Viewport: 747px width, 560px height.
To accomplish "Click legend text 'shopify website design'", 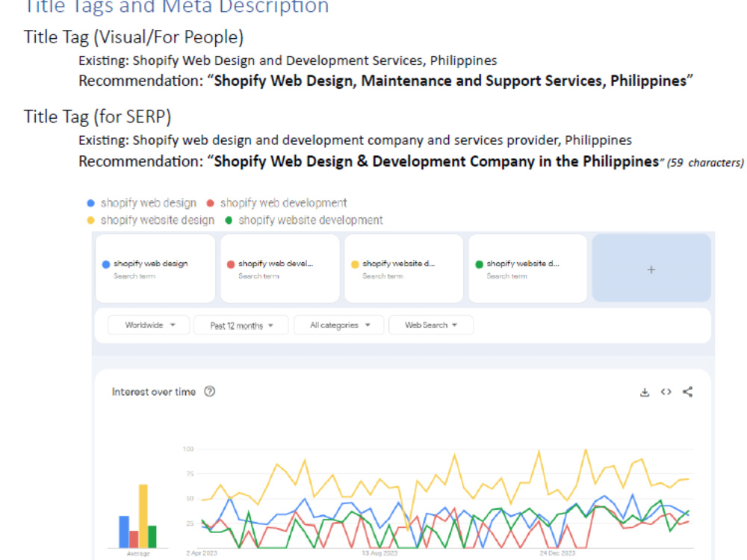I will pos(157,220).
